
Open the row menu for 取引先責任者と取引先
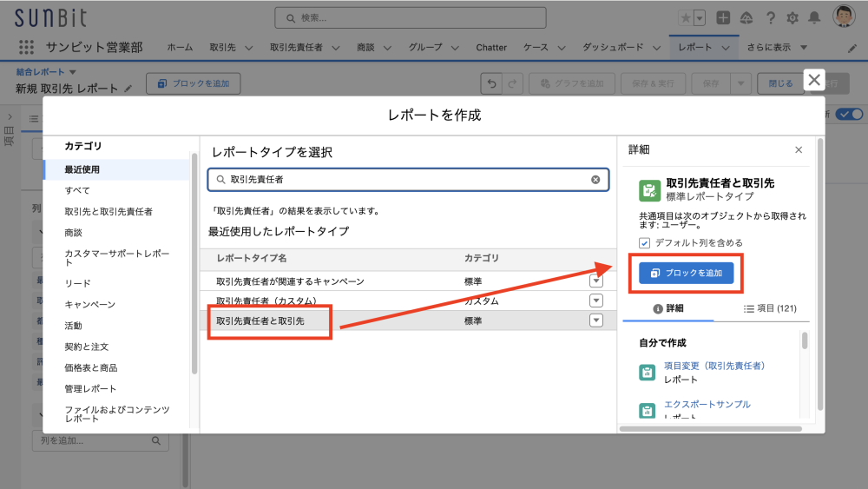coord(595,320)
